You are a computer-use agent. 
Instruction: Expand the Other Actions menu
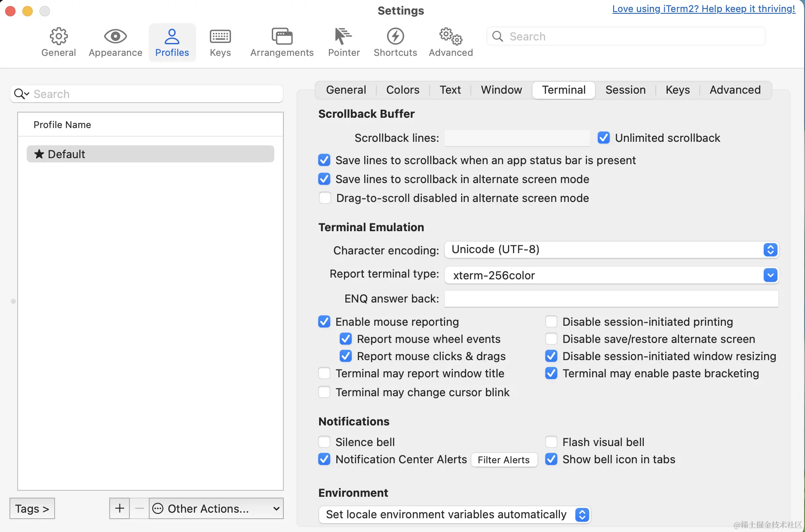pos(216,508)
